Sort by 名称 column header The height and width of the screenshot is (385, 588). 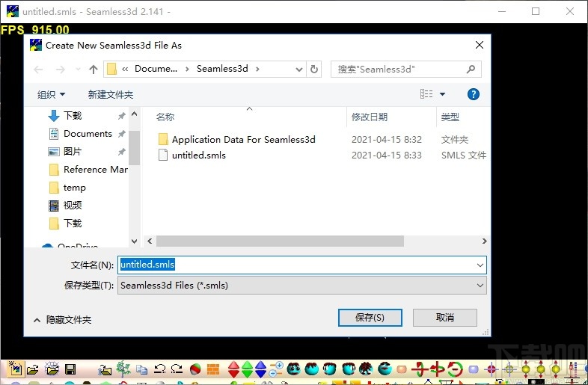tap(165, 117)
